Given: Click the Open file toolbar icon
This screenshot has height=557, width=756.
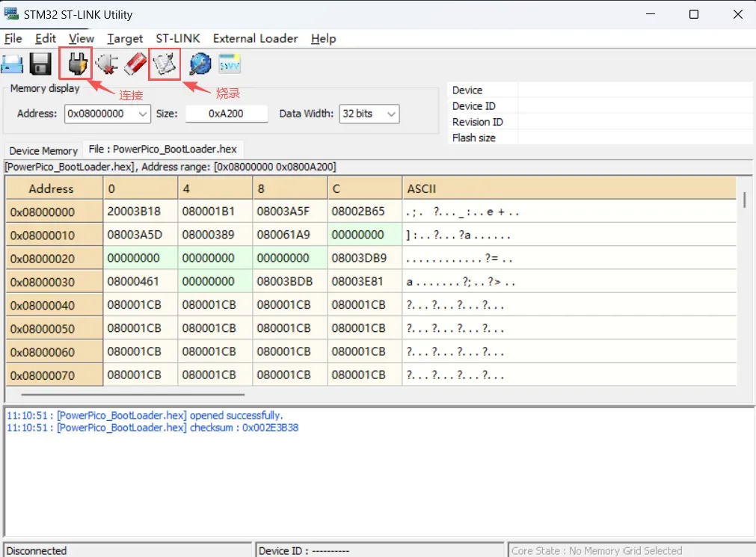Looking at the screenshot, I should point(12,65).
